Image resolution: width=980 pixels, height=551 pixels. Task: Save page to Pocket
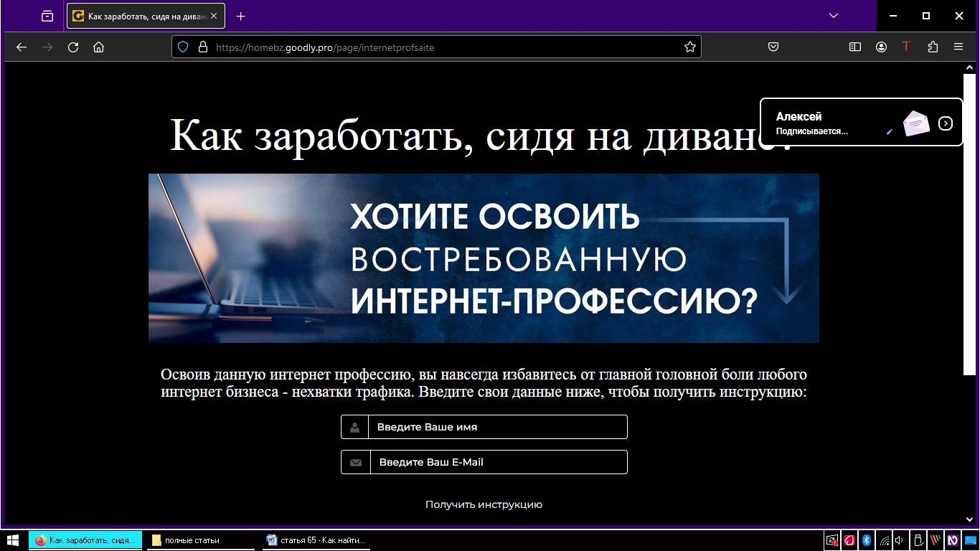[x=773, y=47]
